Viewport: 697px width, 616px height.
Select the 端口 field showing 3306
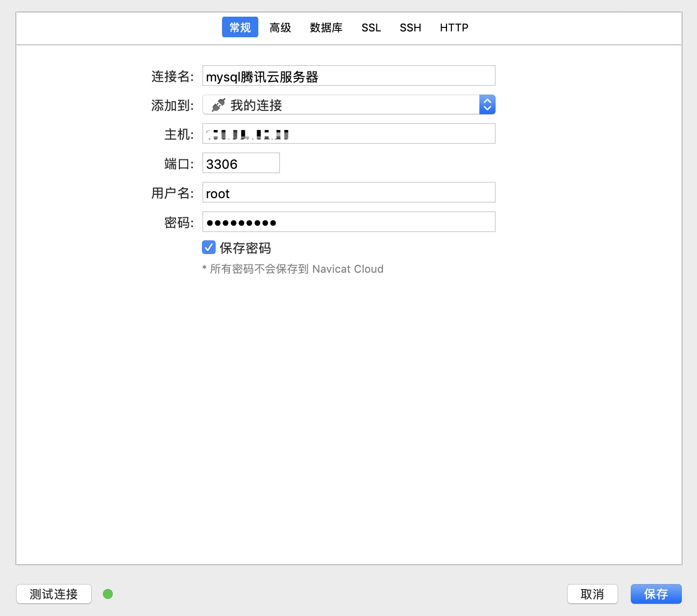click(241, 163)
